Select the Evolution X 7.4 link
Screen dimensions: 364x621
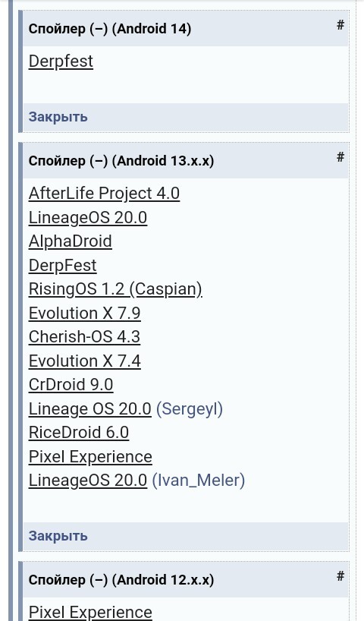coord(85,361)
